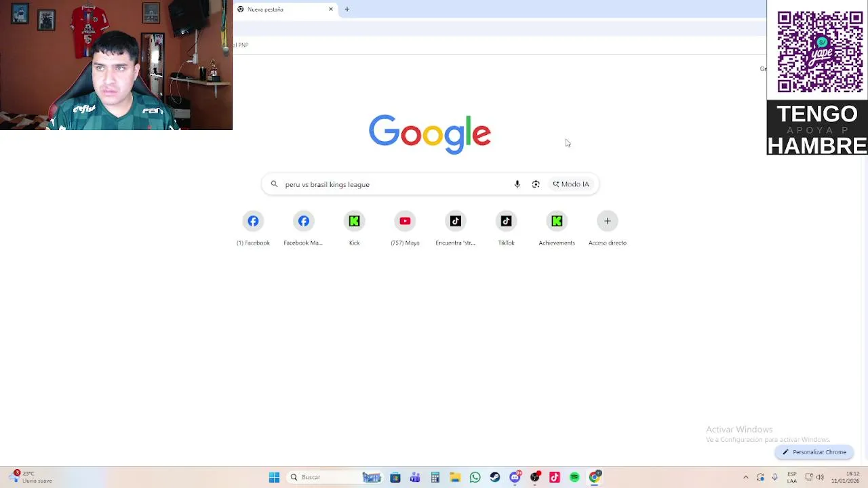The width and height of the screenshot is (868, 488).
Task: Expand hidden system tray icons chevron
Action: click(x=745, y=477)
